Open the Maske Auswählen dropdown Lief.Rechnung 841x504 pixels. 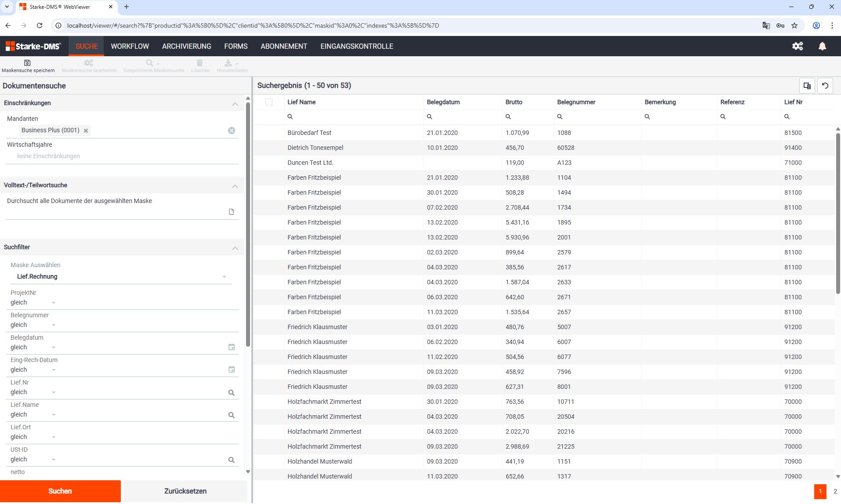[121, 277]
